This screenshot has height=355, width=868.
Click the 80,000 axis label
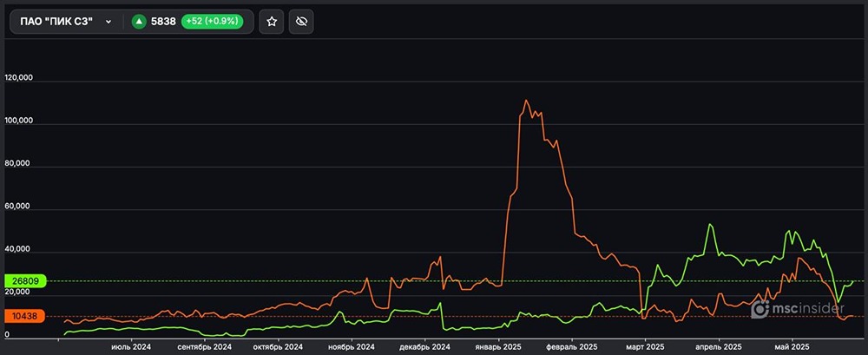[19, 163]
